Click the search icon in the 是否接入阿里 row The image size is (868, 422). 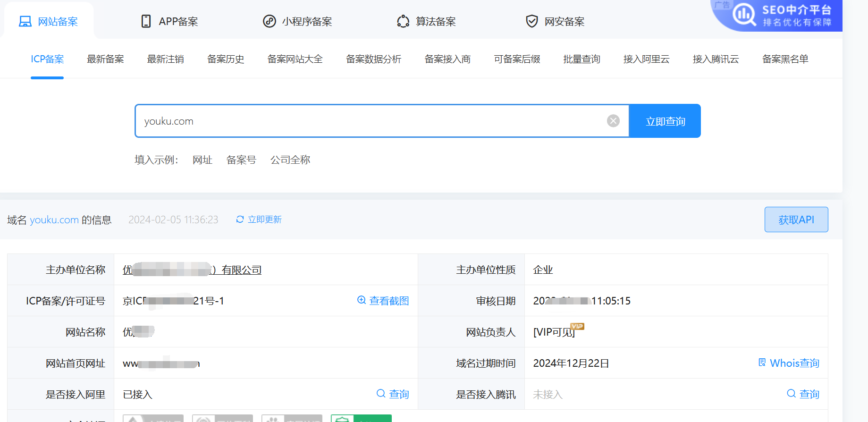click(x=381, y=394)
